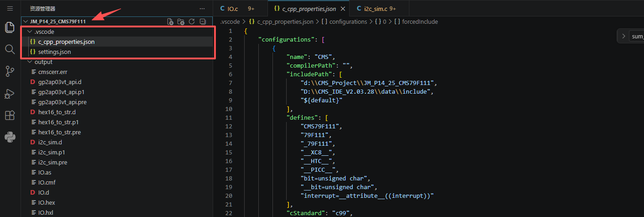Open the Source Control view

tap(10, 71)
